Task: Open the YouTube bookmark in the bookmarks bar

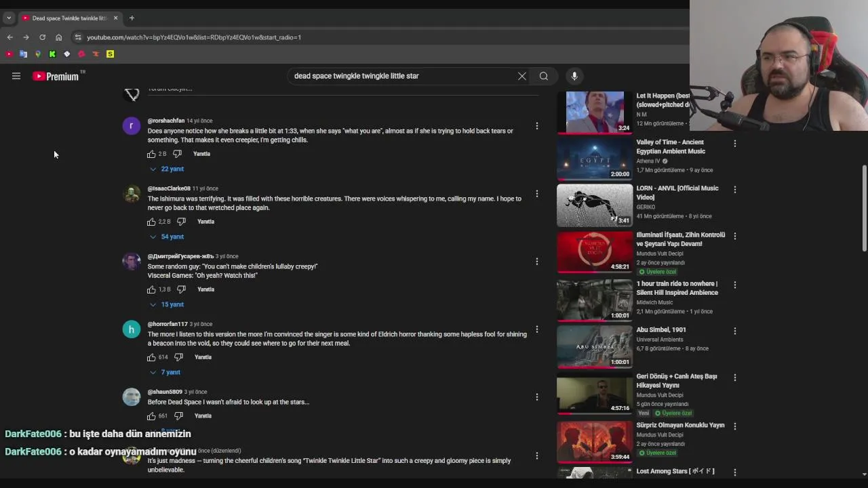Action: pyautogui.click(x=9, y=54)
